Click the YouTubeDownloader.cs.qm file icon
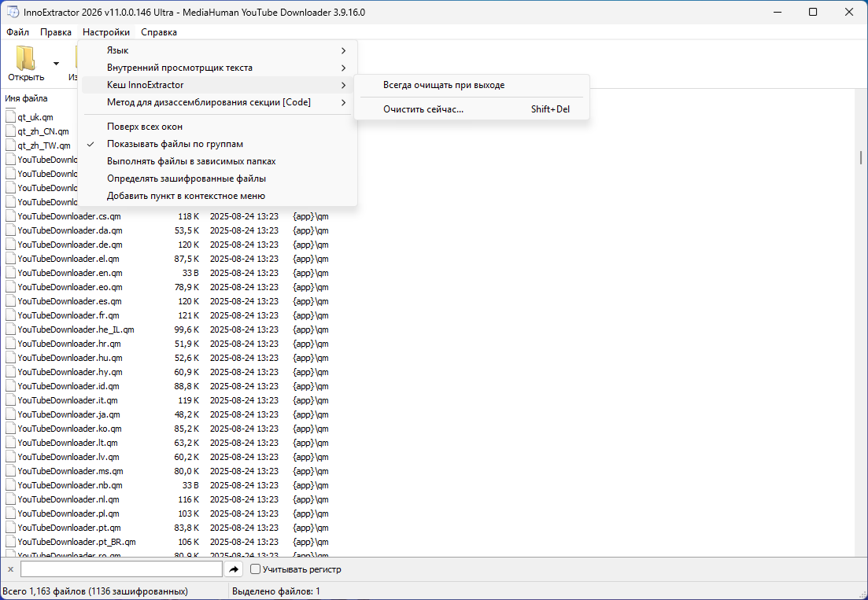The height and width of the screenshot is (600, 868). pos(10,216)
